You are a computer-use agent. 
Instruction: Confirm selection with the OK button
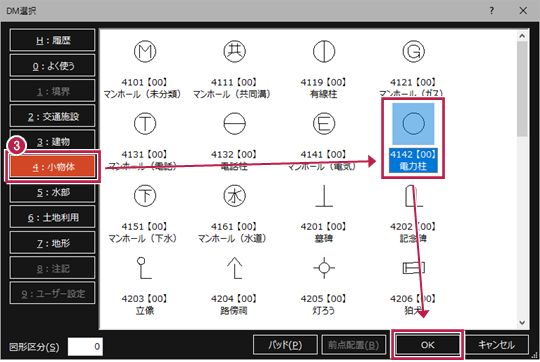point(427,345)
